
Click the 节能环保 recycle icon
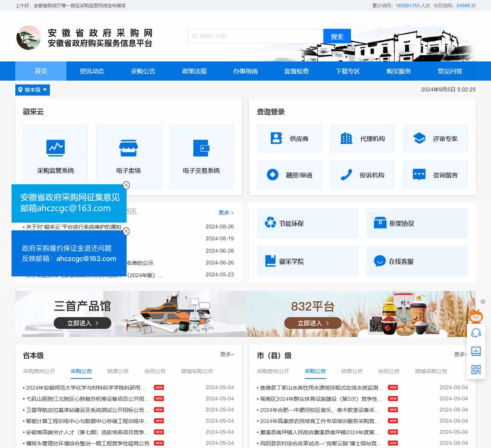270,222
